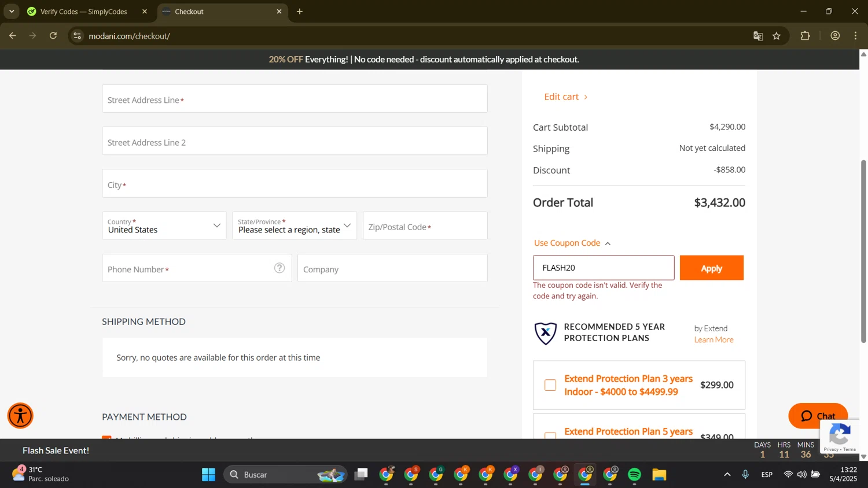Viewport: 868px width, 488px height.
Task: Click Extend Protection Plan 3 years title
Action: point(628,385)
